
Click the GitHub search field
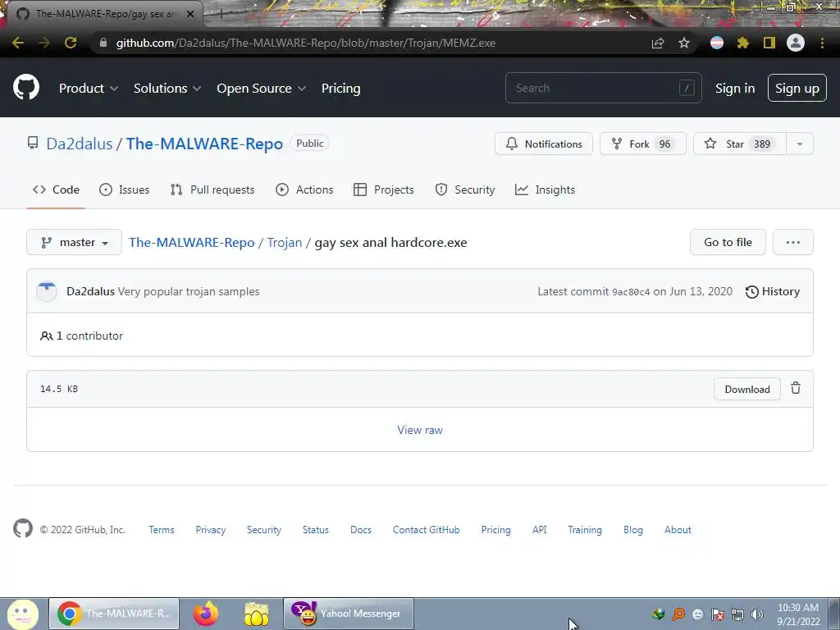click(603, 88)
